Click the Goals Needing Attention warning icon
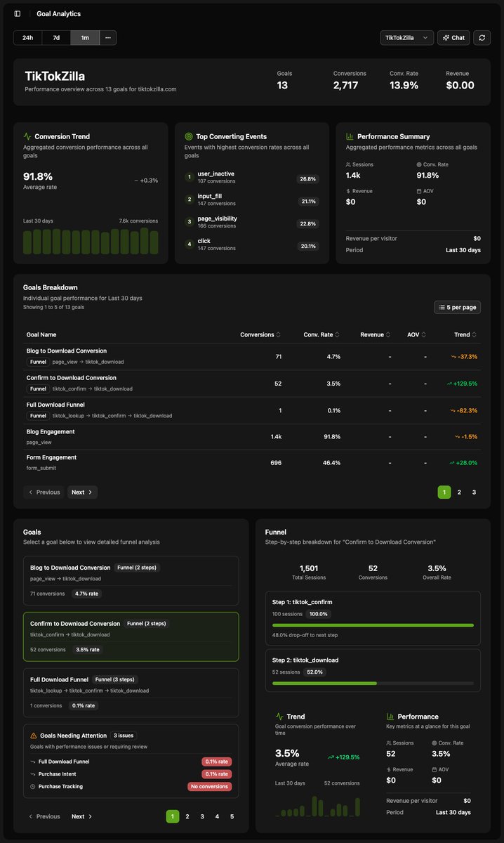The image size is (504, 843). pos(34,735)
